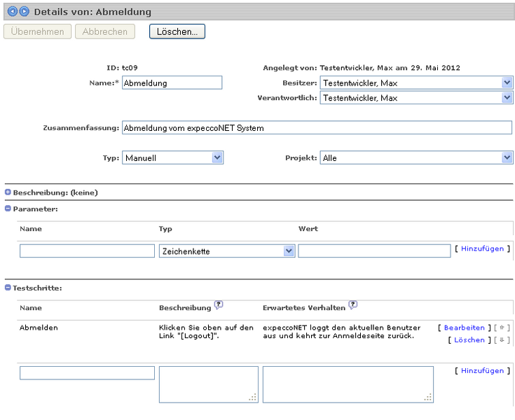
Task: Go to previous item with back arrow
Action: pos(13,11)
